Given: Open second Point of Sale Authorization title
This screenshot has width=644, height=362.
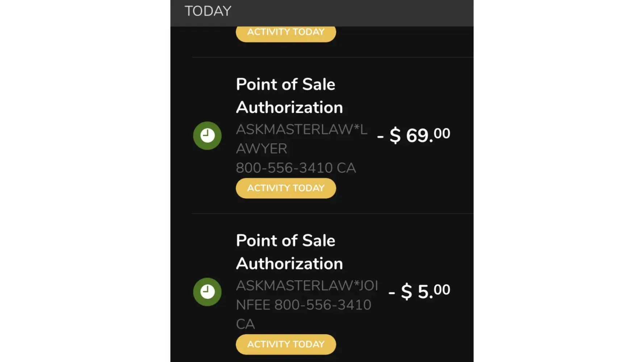Looking at the screenshot, I should (285, 241).
